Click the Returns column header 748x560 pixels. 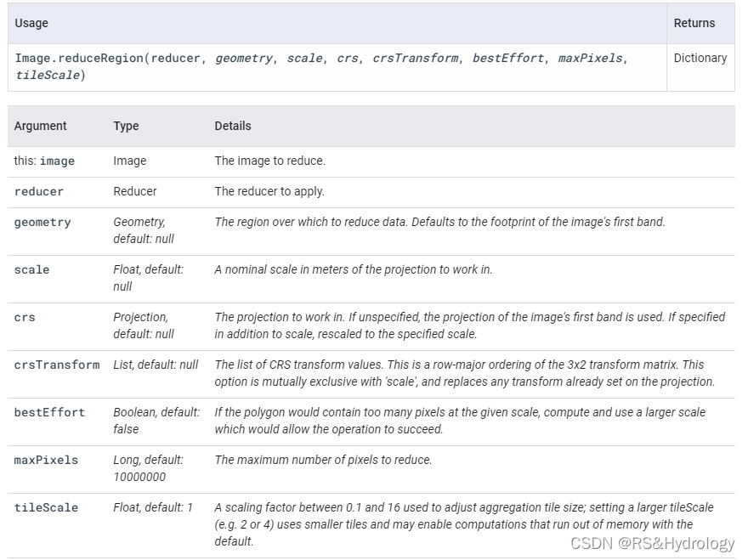694,23
